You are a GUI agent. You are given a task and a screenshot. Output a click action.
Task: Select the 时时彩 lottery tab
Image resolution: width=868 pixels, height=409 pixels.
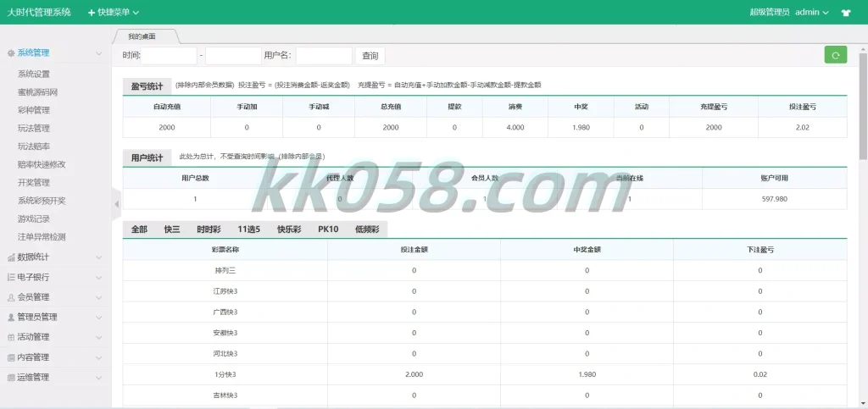(x=209, y=229)
